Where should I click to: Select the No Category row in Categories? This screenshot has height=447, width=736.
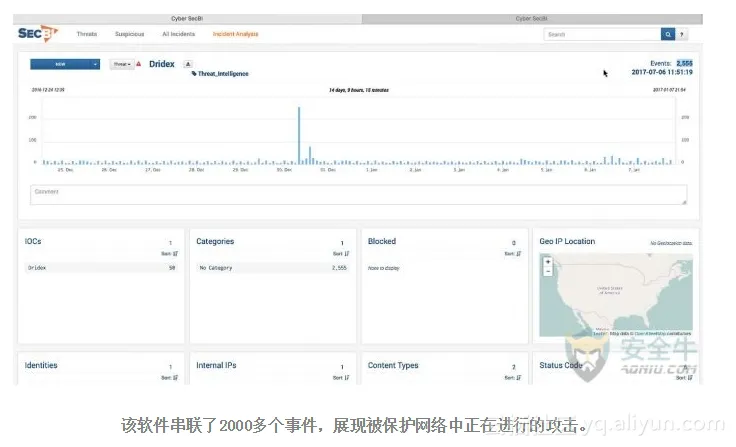[273, 268]
